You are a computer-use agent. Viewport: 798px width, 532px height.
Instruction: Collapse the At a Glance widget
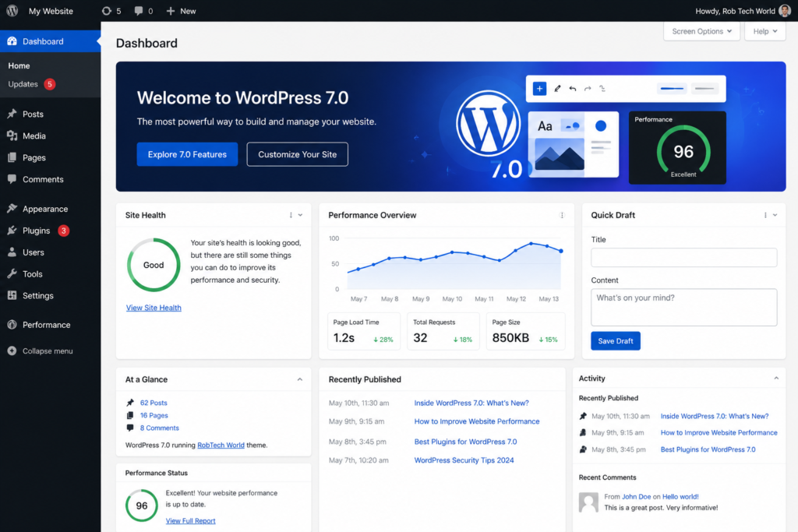(x=300, y=379)
